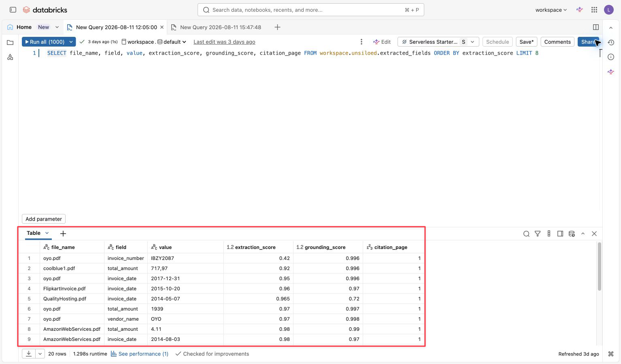Click the results table vertical scrollbar

pos(600,266)
